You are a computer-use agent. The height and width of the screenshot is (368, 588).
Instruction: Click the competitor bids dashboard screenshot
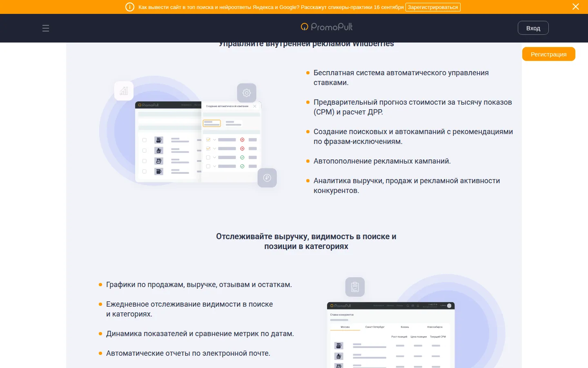(391, 335)
